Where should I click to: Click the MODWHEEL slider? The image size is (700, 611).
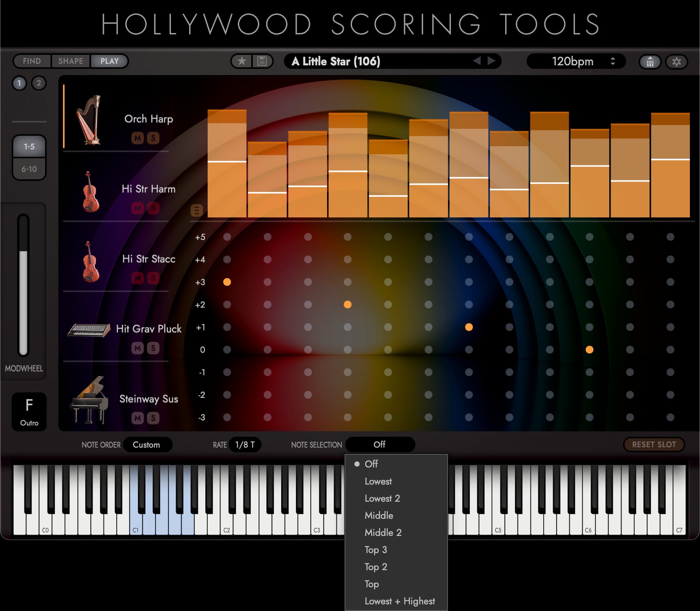pos(23,285)
